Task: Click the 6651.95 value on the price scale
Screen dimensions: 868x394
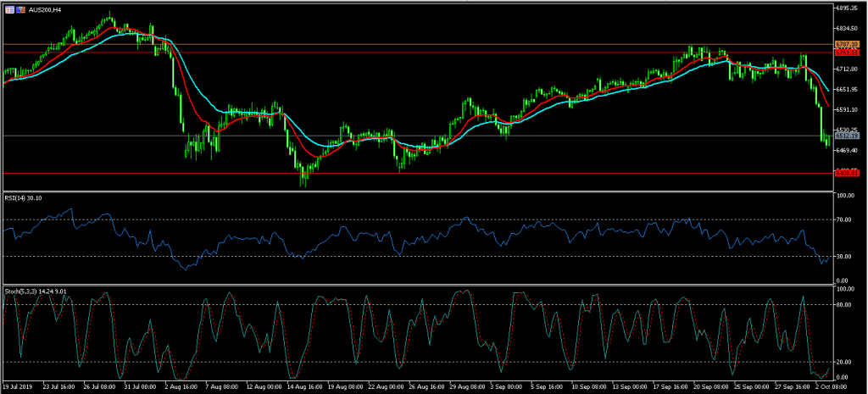Action: pyautogui.click(x=848, y=89)
